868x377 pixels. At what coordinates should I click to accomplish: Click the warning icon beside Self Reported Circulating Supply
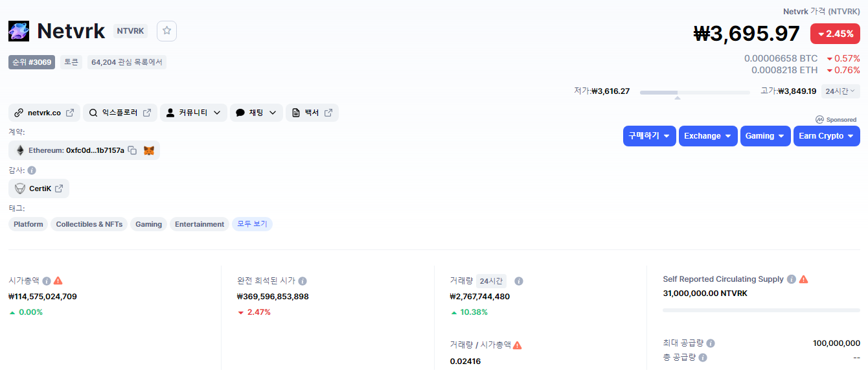coord(804,279)
